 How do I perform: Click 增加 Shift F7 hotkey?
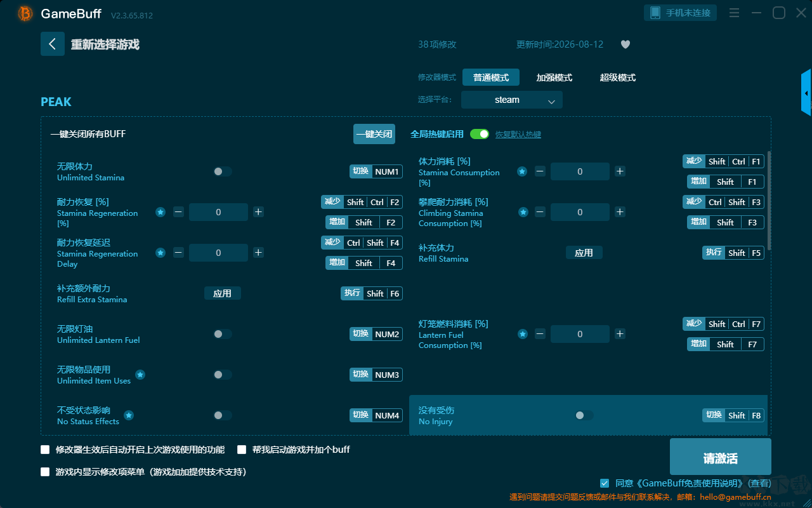point(726,344)
